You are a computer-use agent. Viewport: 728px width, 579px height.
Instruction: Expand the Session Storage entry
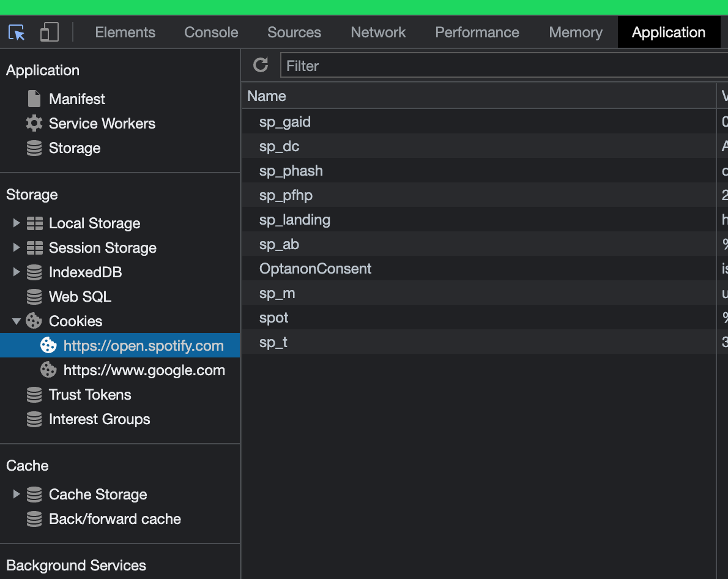17,247
